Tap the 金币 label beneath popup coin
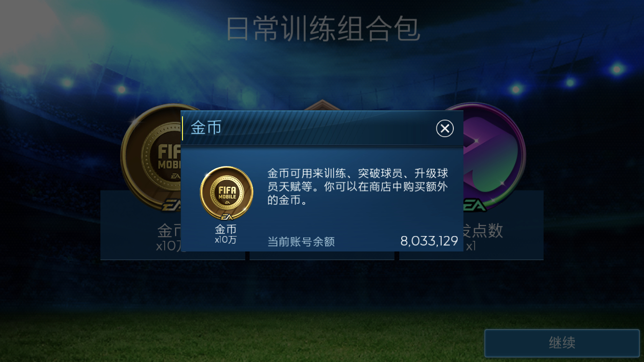This screenshot has width=644, height=362. (x=225, y=229)
